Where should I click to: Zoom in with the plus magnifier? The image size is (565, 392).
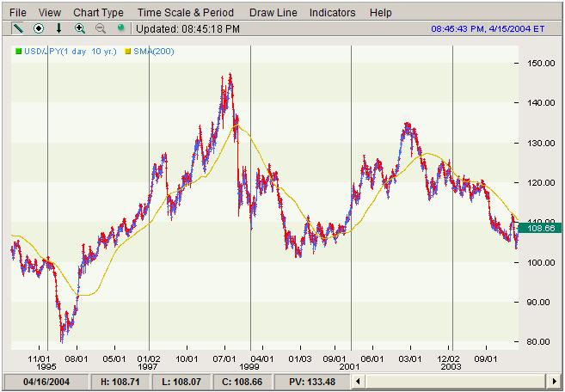[x=80, y=28]
